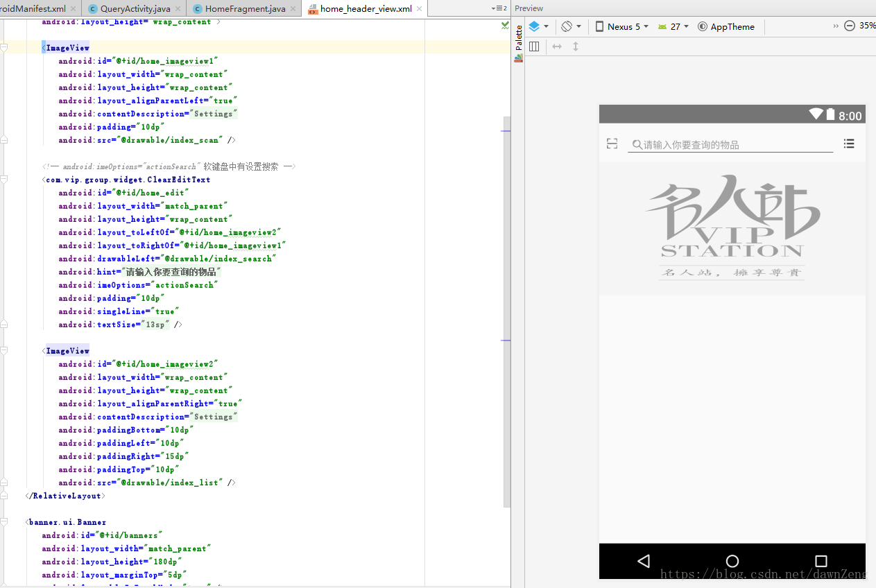Viewport: 876px width, 588px height.
Task: Click 'com.vip.group.widget.ClearEditText' tag name
Action: (x=128, y=180)
